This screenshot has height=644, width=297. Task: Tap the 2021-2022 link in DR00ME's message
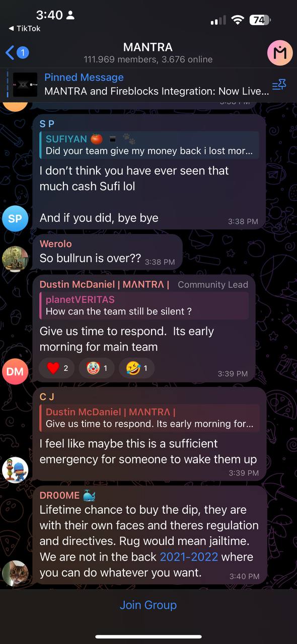(189, 557)
